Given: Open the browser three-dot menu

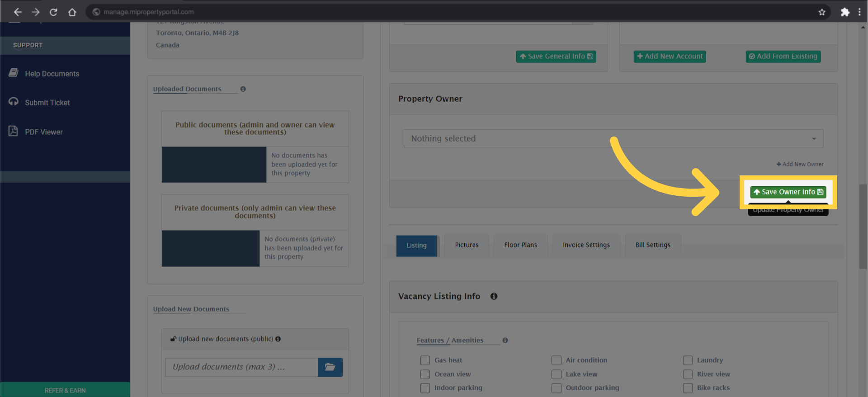Looking at the screenshot, I should click(x=859, y=12).
